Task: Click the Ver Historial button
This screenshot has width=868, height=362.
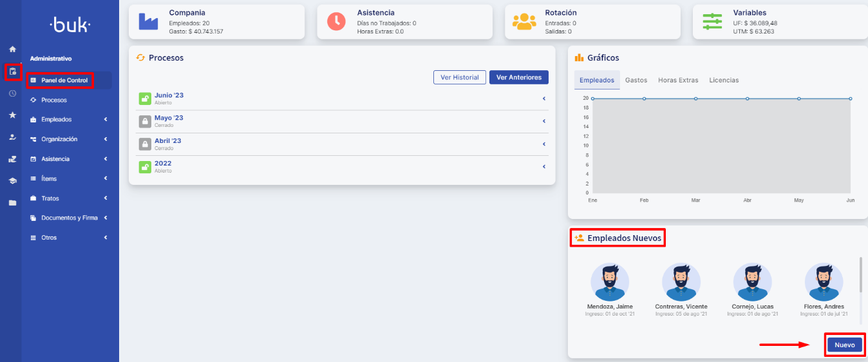Action: [459, 77]
